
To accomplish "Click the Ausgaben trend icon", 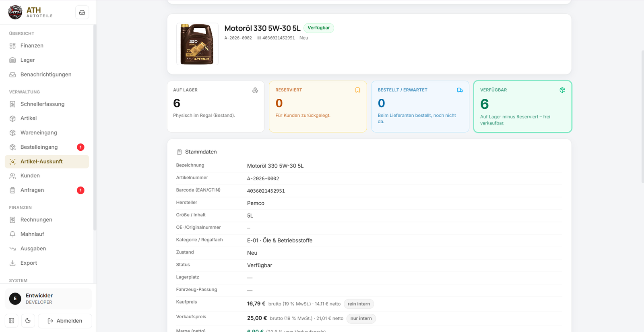I will pos(12,249).
